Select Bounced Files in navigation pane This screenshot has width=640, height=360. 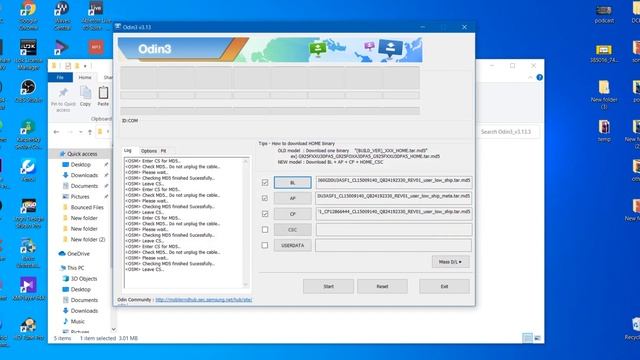tap(87, 207)
